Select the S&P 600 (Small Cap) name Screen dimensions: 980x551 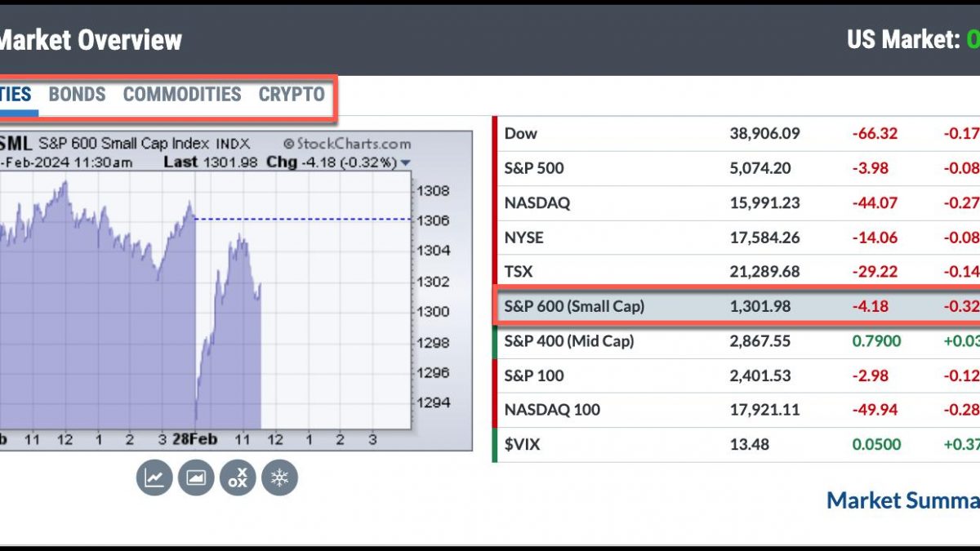point(574,307)
